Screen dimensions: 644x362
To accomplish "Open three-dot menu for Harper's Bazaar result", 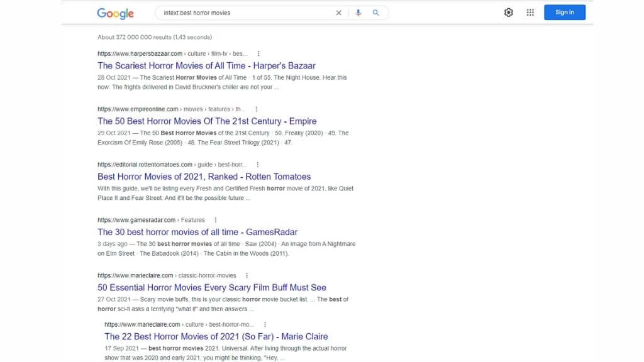I will [x=258, y=54].
